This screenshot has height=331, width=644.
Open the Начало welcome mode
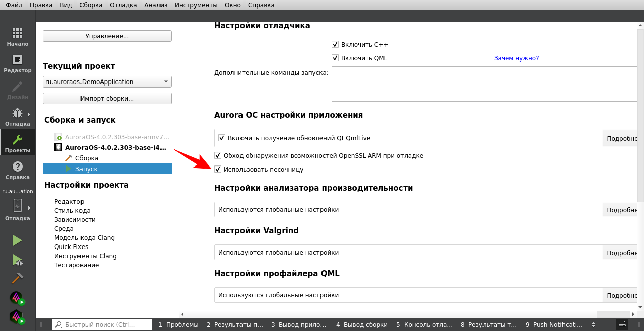[17, 37]
